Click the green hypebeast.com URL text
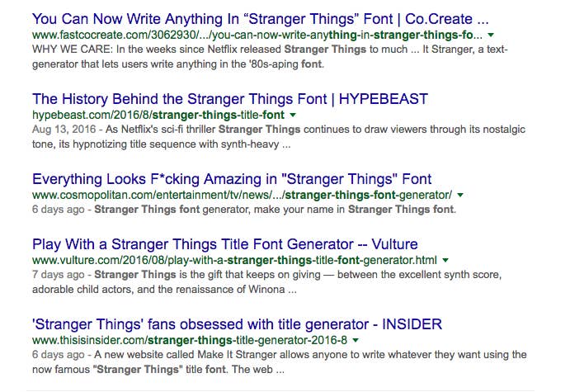This screenshot has height=392, width=570. click(x=158, y=115)
